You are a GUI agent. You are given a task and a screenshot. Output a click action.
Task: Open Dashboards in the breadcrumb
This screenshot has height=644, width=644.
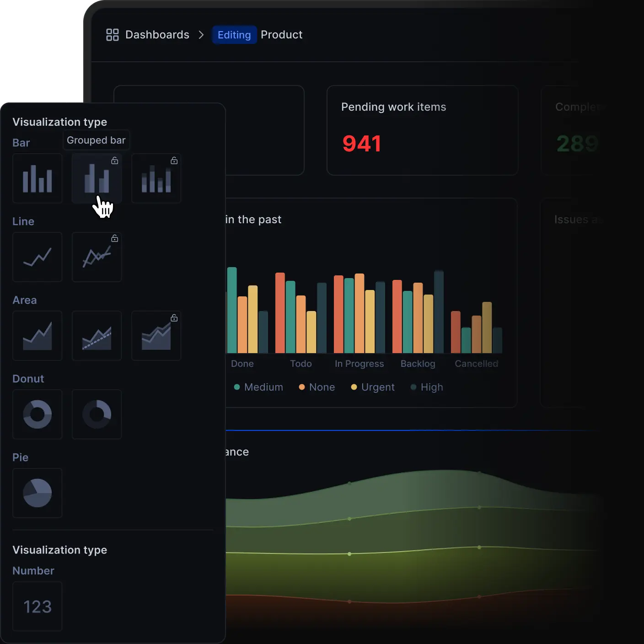pos(157,35)
